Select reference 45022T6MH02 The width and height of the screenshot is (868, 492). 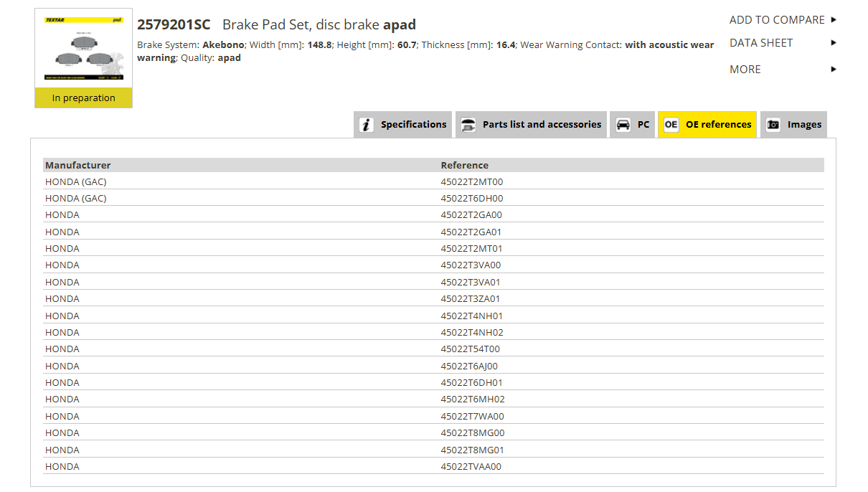473,399
